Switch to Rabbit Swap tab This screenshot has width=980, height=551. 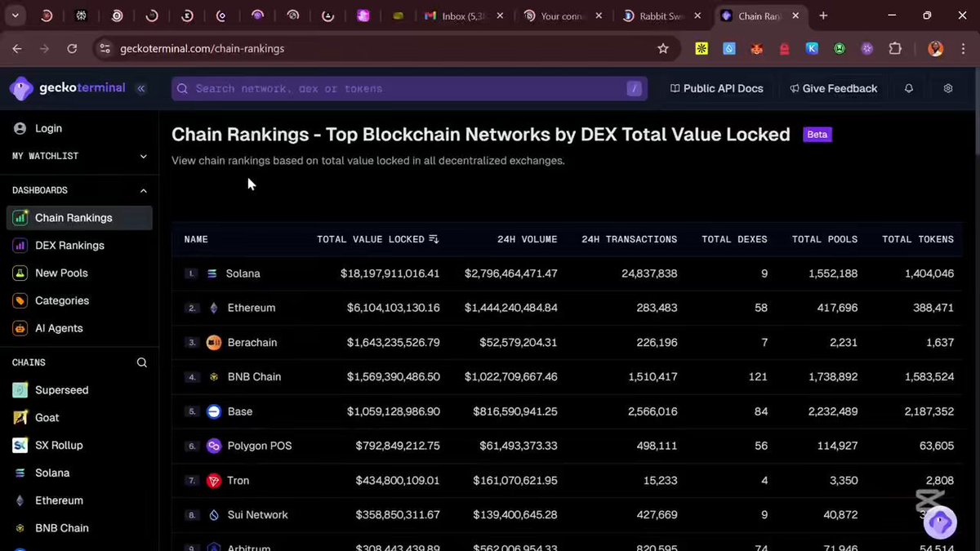(662, 16)
